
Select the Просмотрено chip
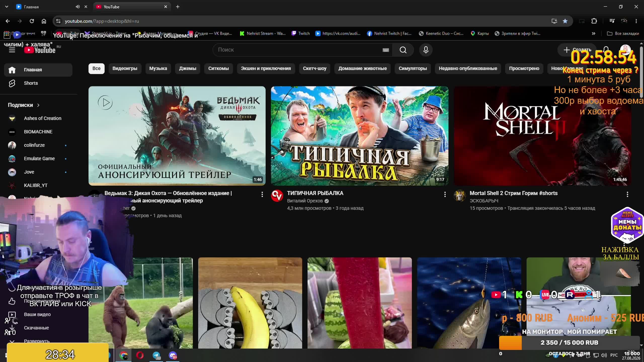[524, 69]
